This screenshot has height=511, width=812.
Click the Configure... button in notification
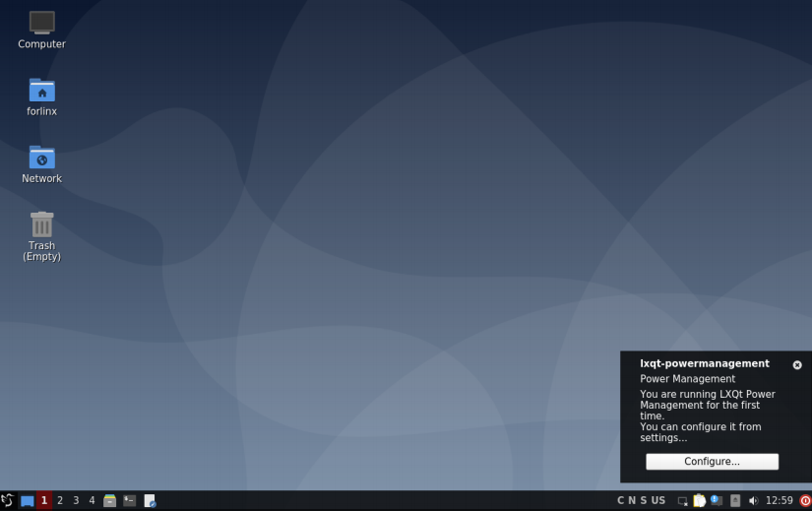(x=712, y=461)
